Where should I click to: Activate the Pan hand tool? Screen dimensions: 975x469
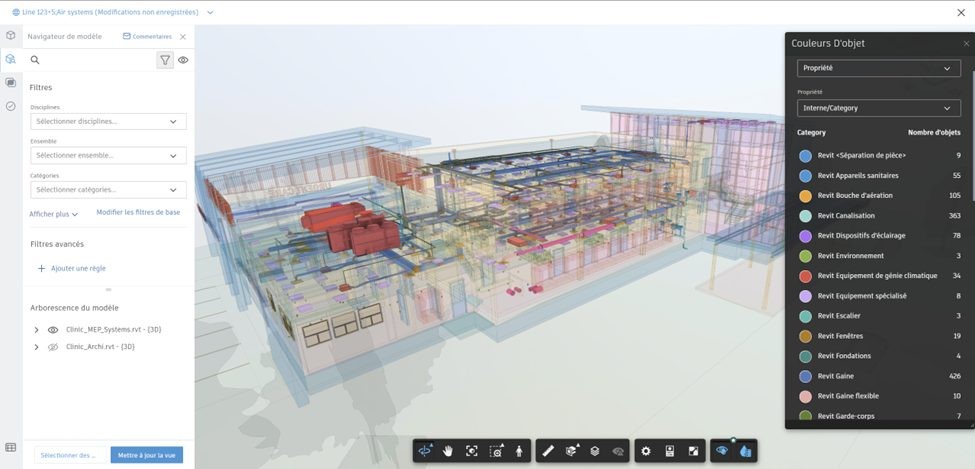[449, 451]
